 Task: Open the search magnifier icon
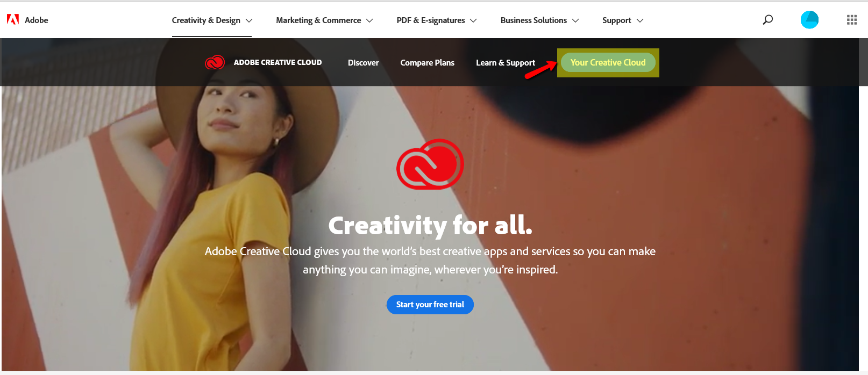pyautogui.click(x=768, y=20)
